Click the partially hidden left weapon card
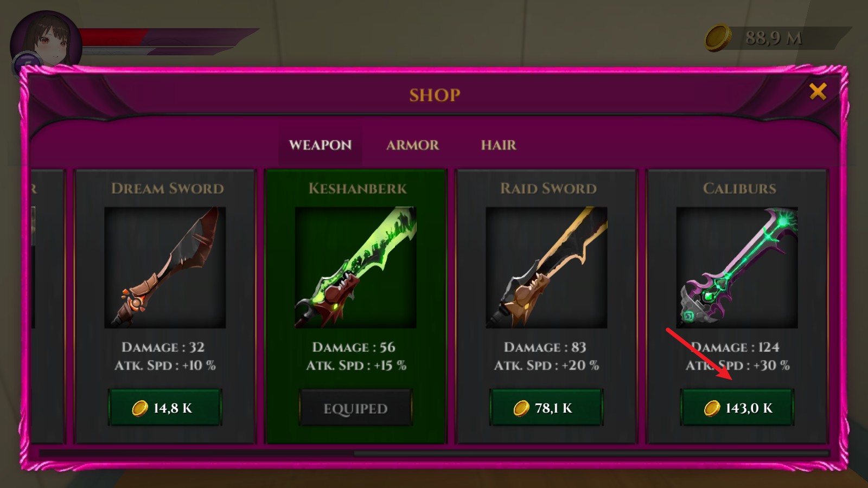Screen dimensions: 868x488 tap(47, 306)
